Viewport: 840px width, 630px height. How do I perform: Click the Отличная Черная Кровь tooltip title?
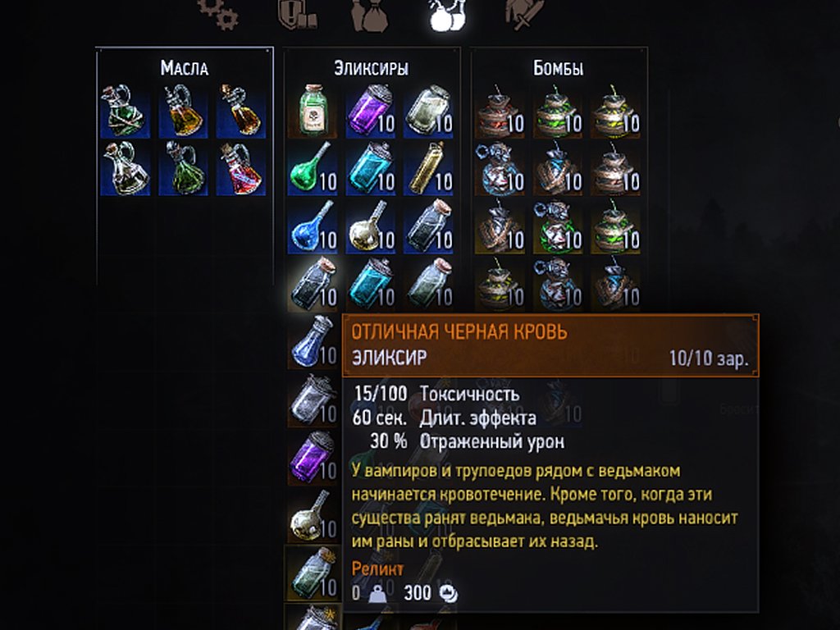(x=459, y=331)
